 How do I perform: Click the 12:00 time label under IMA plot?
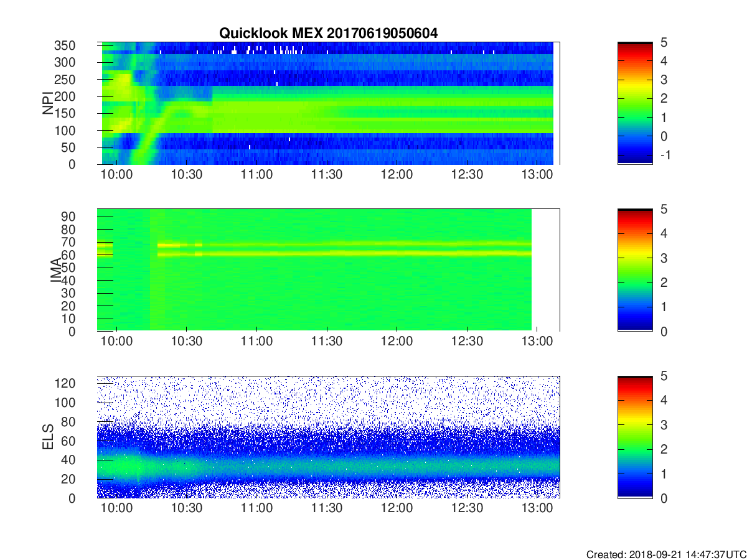[x=397, y=342]
